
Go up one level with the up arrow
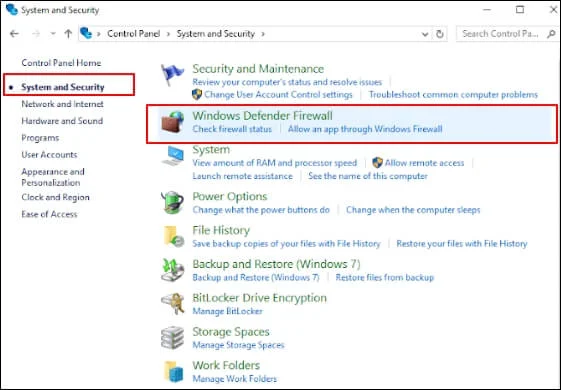[68, 34]
